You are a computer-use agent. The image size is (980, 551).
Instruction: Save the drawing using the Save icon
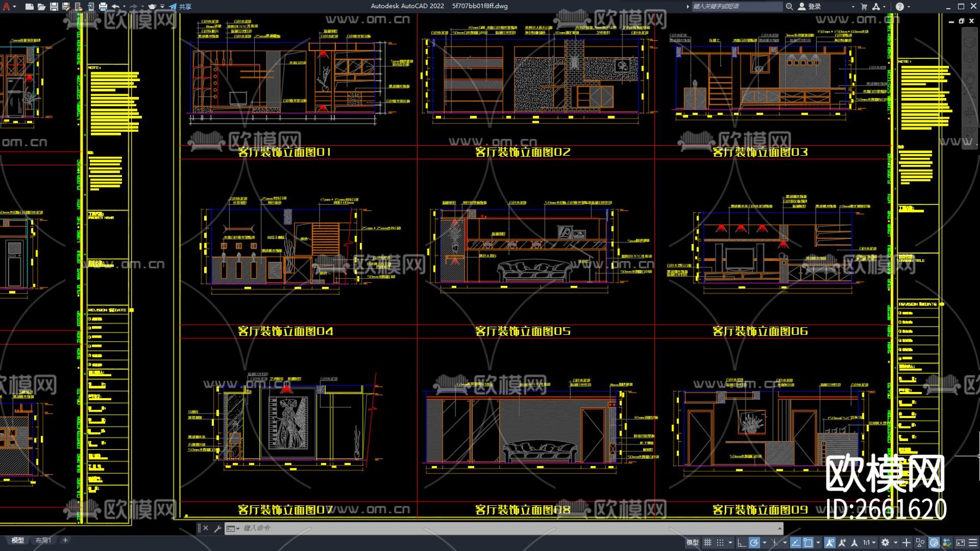54,7
